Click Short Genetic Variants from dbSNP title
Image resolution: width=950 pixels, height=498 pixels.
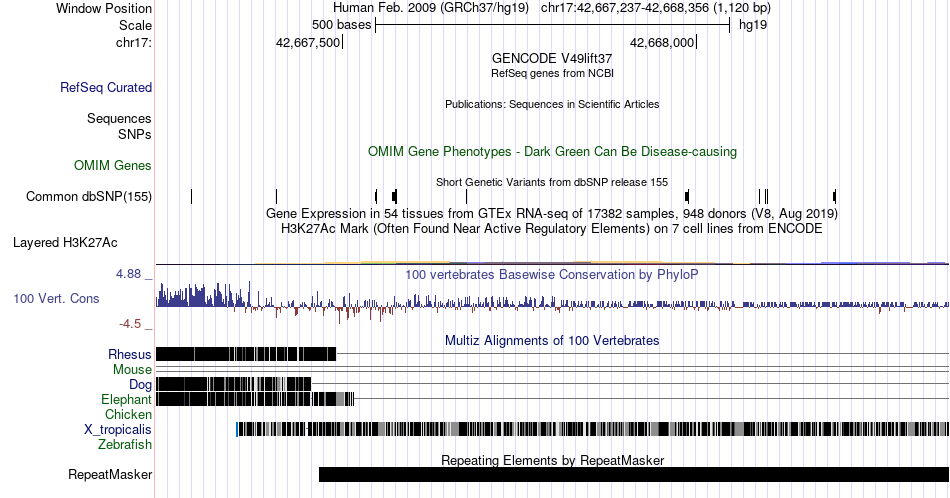tap(552, 182)
